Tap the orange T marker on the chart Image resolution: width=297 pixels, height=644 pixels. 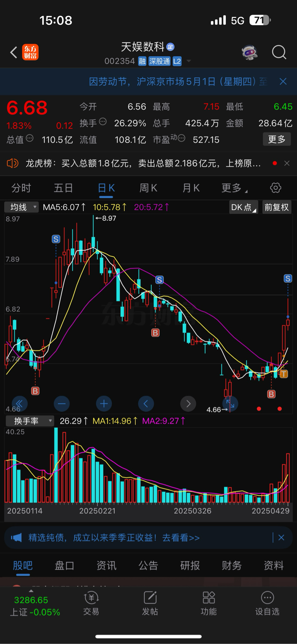284,374
